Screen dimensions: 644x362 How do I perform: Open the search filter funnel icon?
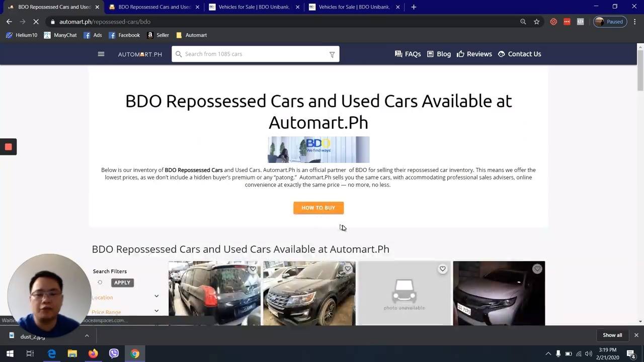(x=332, y=54)
